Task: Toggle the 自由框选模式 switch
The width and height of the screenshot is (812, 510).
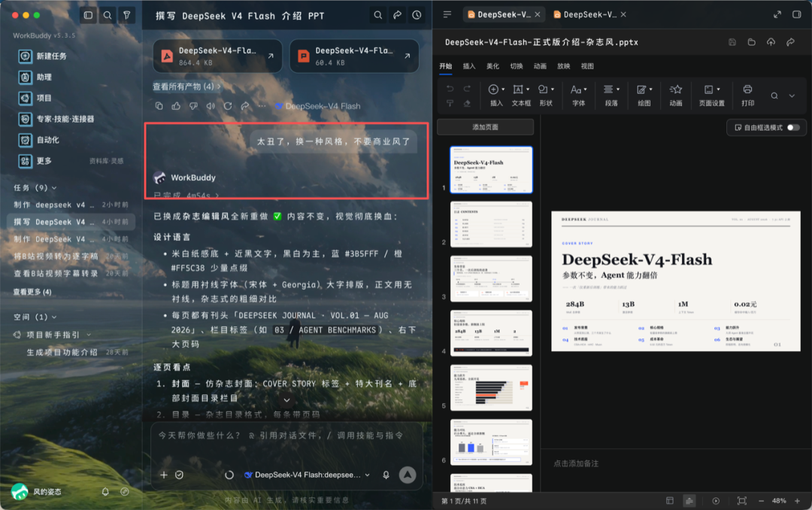Action: tap(793, 128)
